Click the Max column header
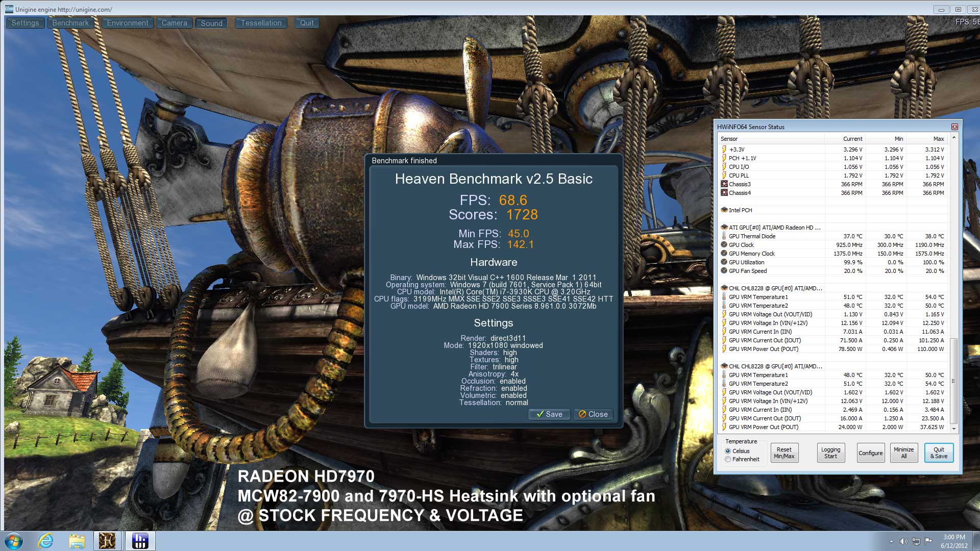980x551 pixels. (x=927, y=139)
